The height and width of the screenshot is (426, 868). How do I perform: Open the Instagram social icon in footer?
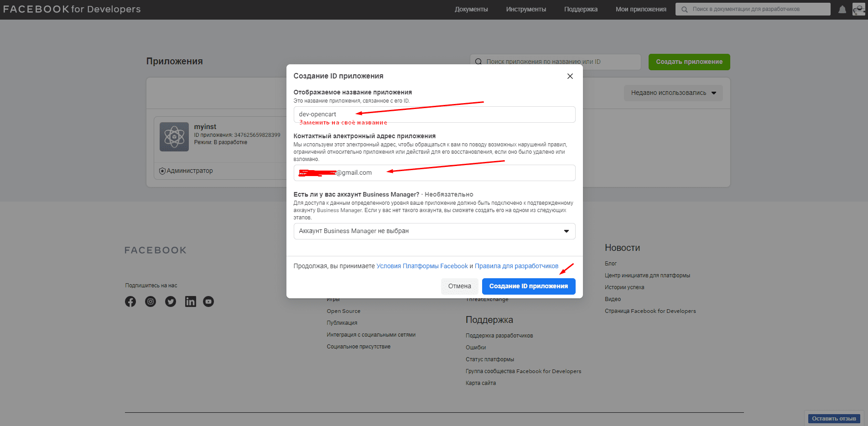pos(151,301)
